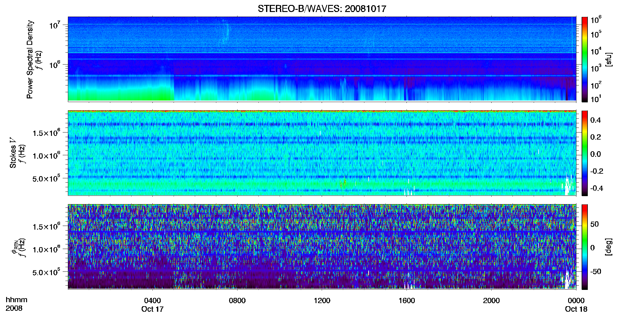Screen dimensions: 644x332
Task: Click the 5.0×10^5 tick on the Stokes V axis
Action: pos(46,178)
